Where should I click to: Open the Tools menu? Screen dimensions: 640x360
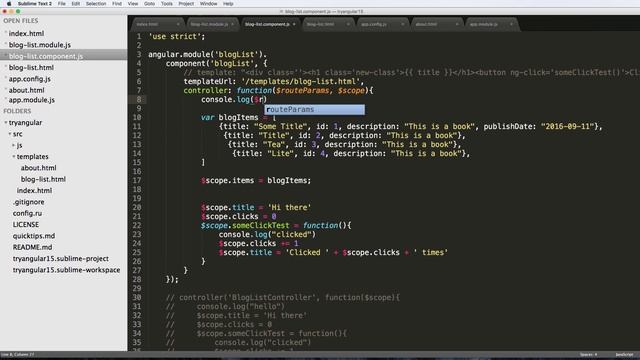tap(167, 4)
